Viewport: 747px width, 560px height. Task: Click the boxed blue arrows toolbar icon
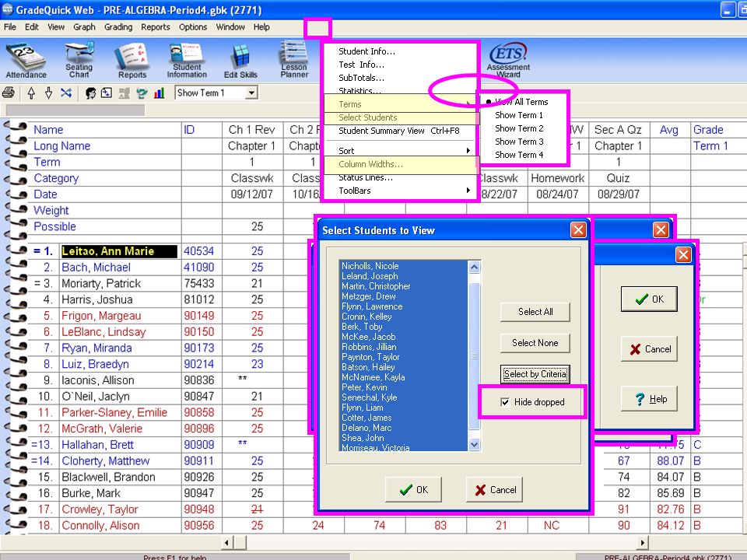coord(107,93)
